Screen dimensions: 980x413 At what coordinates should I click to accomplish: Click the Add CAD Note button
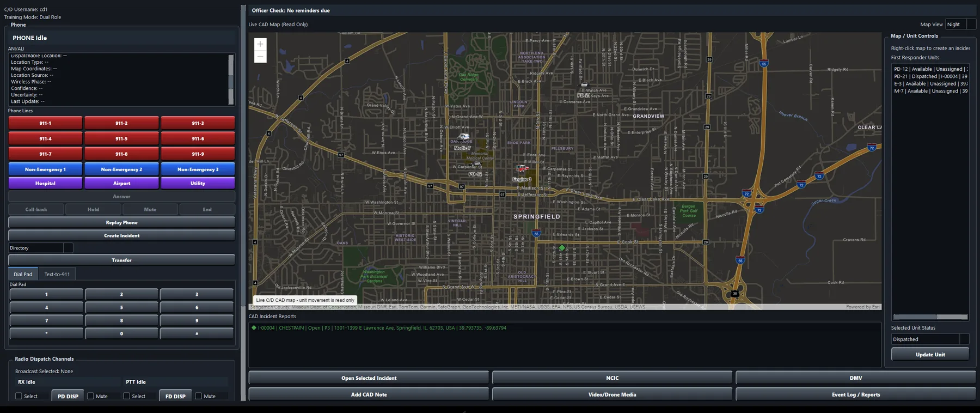tap(369, 394)
